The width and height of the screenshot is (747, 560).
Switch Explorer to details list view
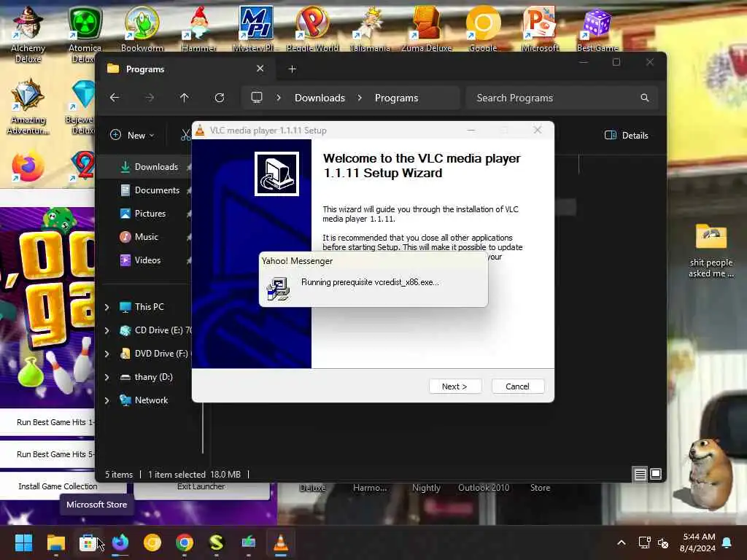[x=640, y=474]
